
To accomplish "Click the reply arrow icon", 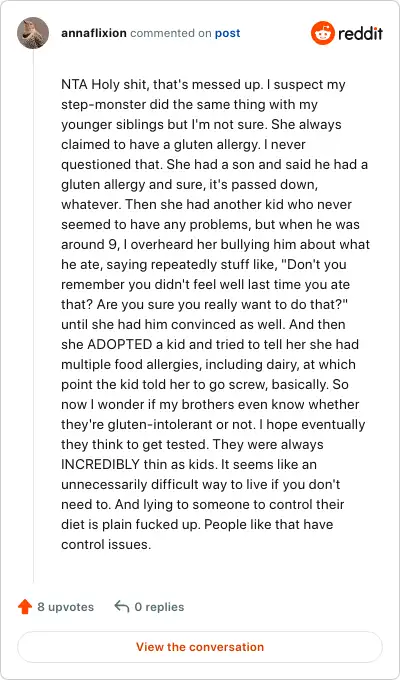I will (x=122, y=606).
